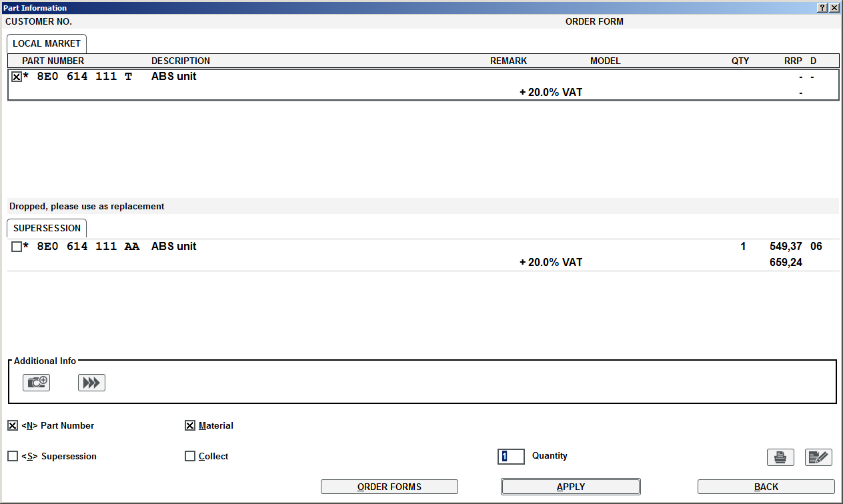Click the question mark help button
Screen dimensions: 843x504
click(822, 7)
